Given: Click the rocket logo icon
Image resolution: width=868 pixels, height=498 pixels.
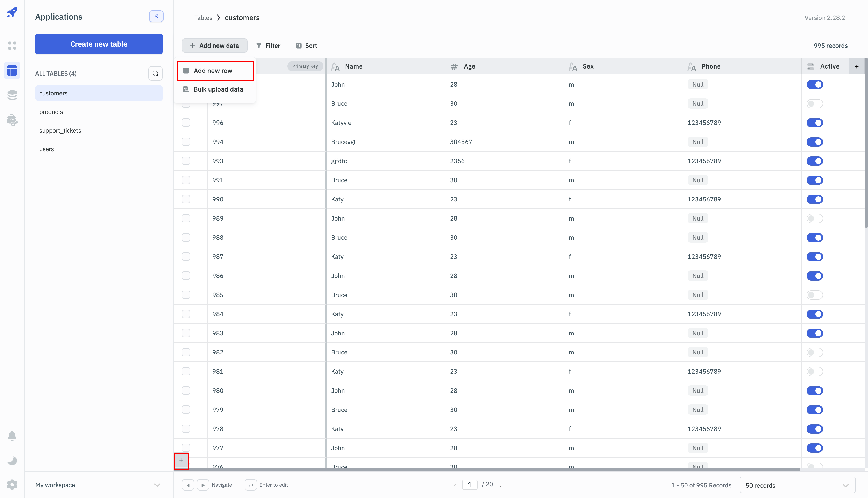Looking at the screenshot, I should click(12, 13).
